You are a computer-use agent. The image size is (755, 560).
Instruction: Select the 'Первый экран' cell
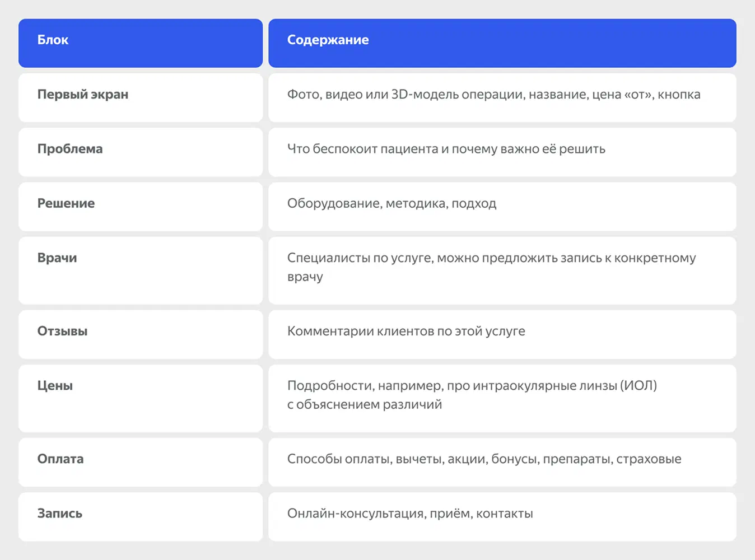coord(141,97)
